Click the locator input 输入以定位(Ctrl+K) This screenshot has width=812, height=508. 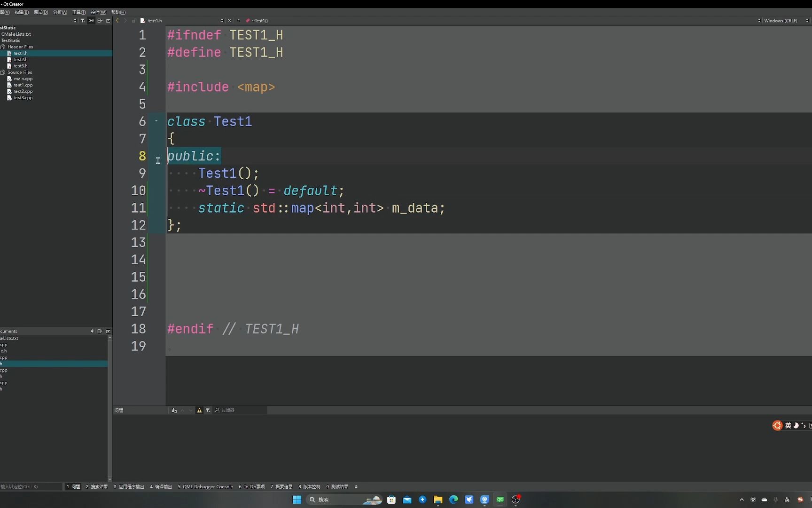[x=31, y=486]
